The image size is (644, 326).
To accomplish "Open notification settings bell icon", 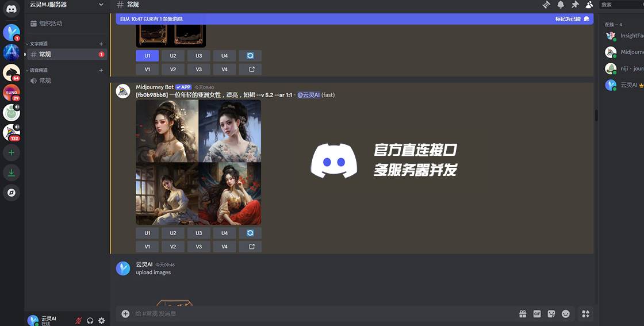I will click(x=561, y=5).
